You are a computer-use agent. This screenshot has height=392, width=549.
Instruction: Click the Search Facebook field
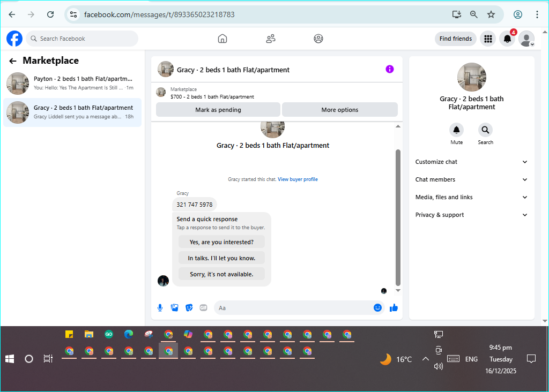pyautogui.click(x=82, y=39)
